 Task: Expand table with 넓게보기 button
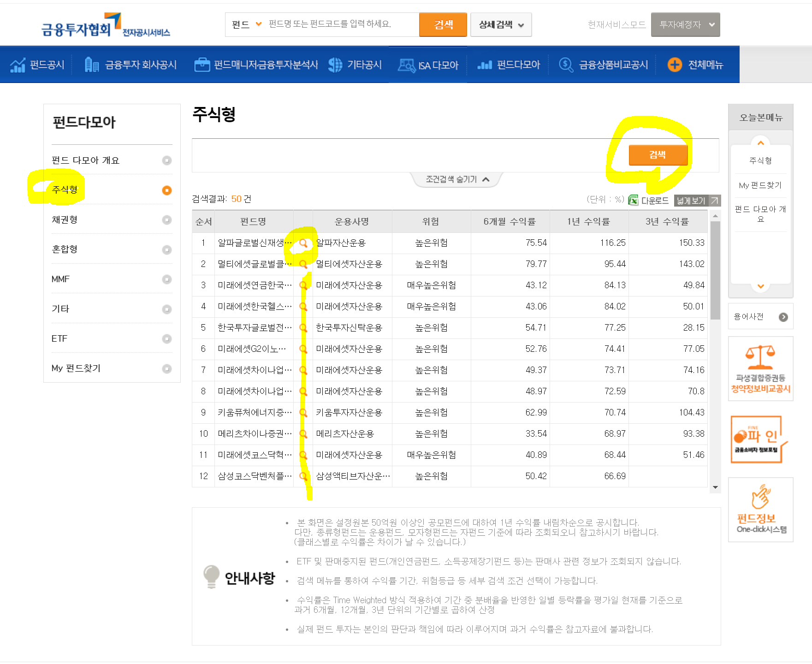[697, 201]
